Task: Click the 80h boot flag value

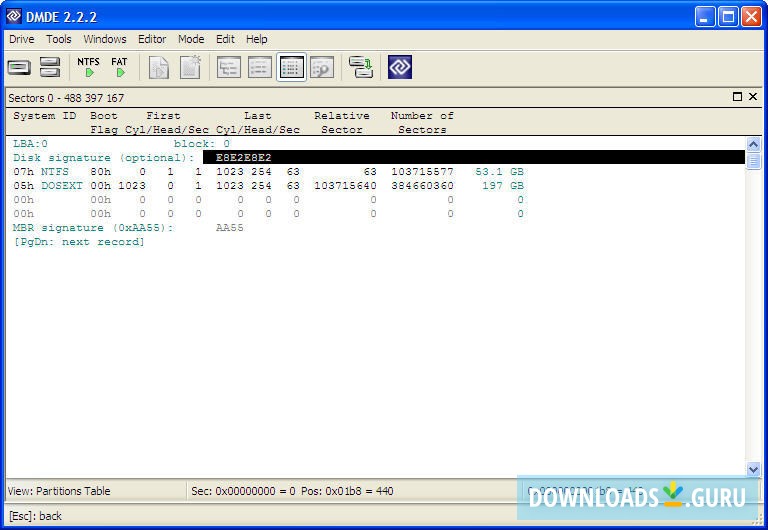Action: coord(100,172)
